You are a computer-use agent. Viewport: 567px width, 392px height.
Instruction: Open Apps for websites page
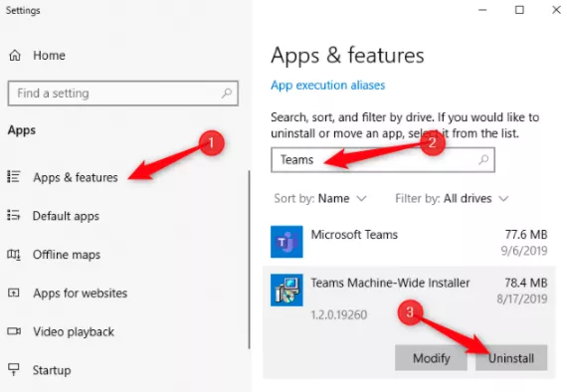click(81, 293)
